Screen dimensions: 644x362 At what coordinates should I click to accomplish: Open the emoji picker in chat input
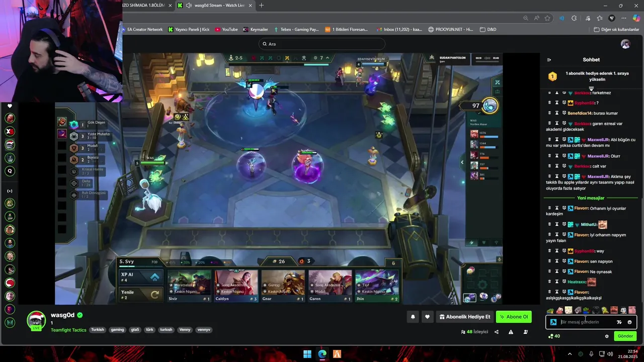click(x=629, y=322)
